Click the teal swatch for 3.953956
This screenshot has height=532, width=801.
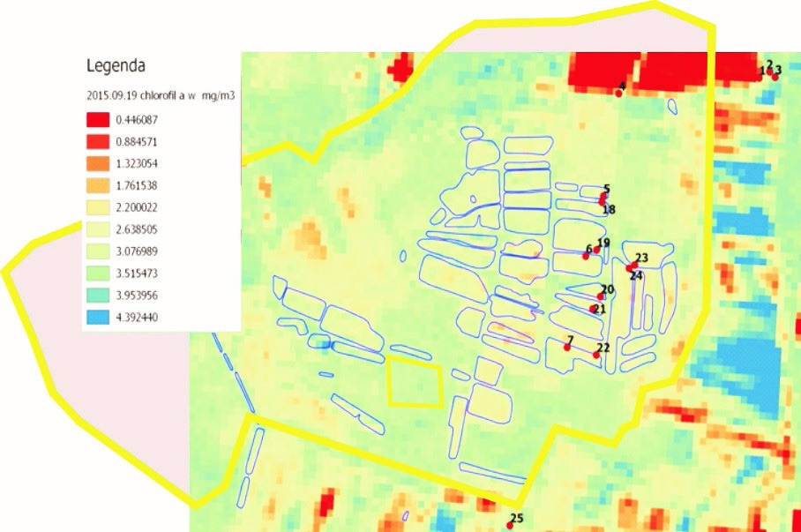click(98, 296)
